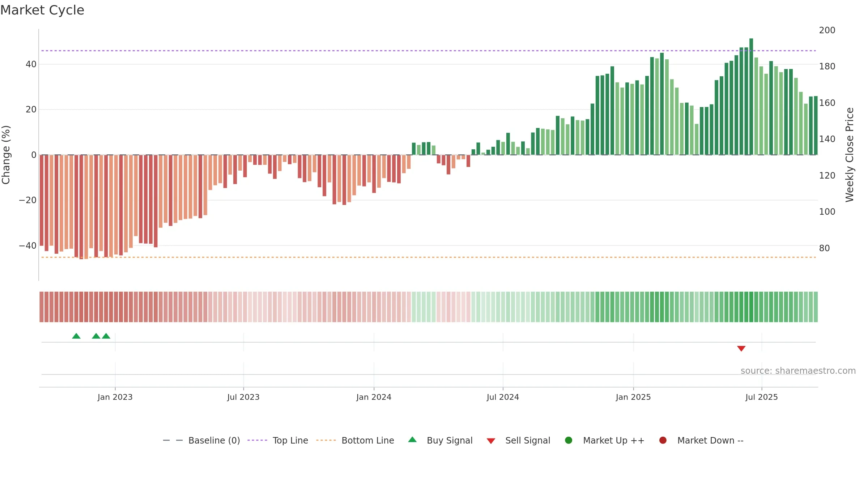Toggle the Baseline (0) legend entry

click(201, 440)
